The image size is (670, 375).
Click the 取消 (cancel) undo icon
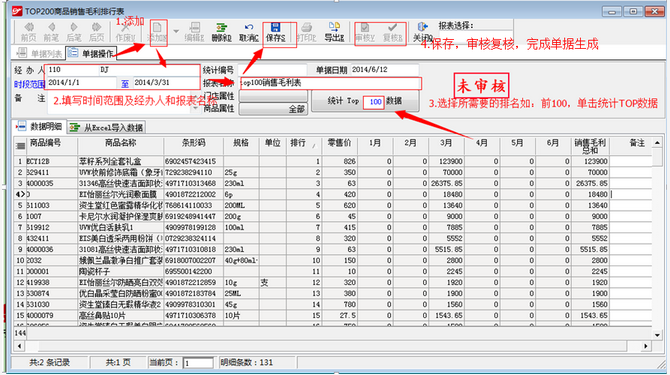[249, 32]
